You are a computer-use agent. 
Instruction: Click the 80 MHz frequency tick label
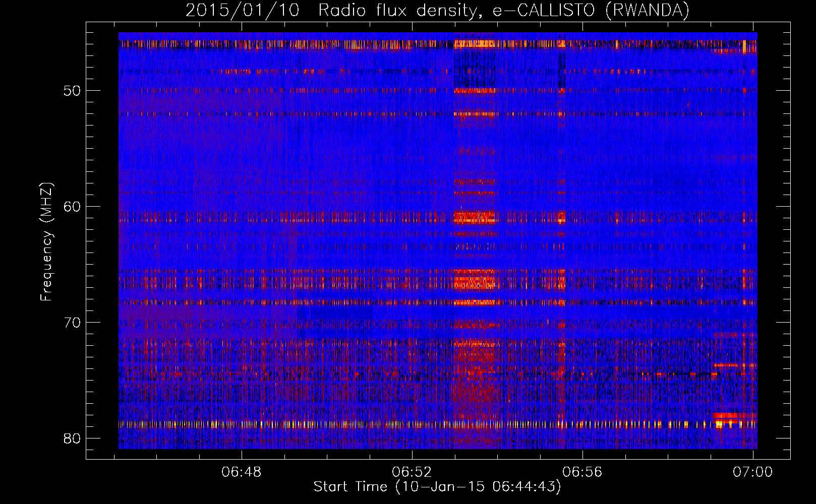72,438
